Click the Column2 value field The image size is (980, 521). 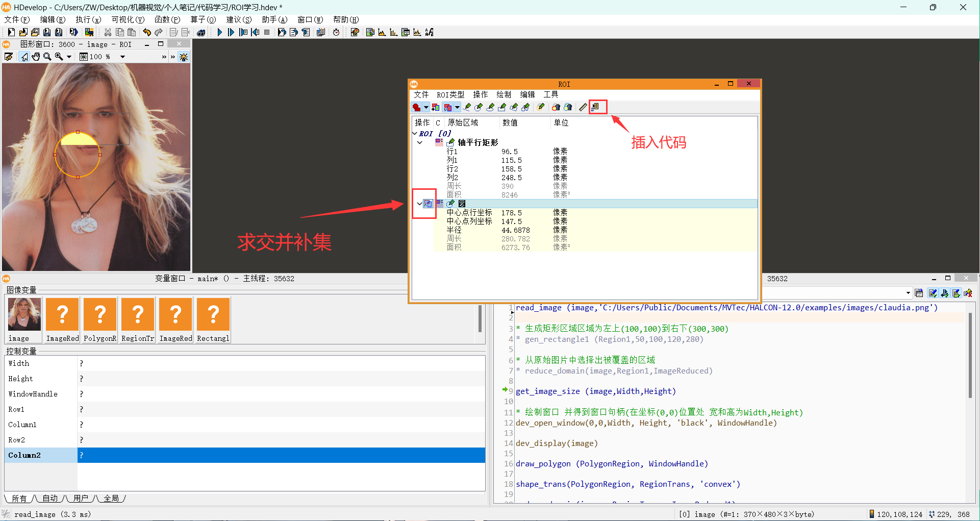(281, 455)
